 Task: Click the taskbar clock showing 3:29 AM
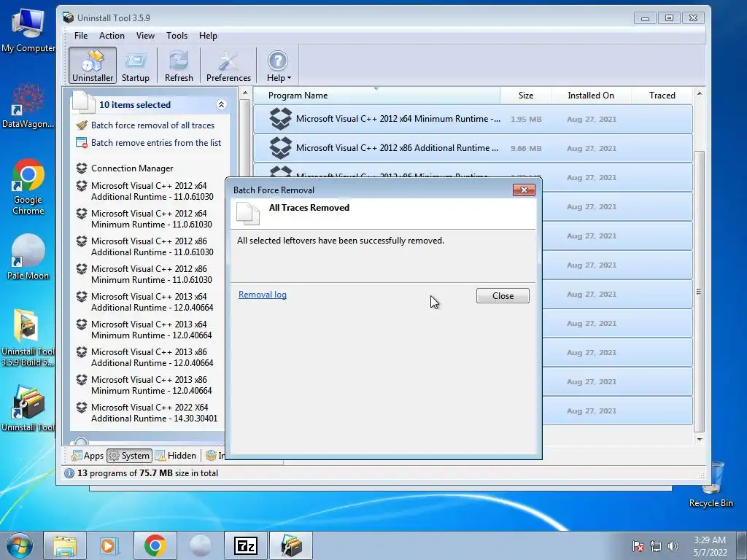coord(710,546)
